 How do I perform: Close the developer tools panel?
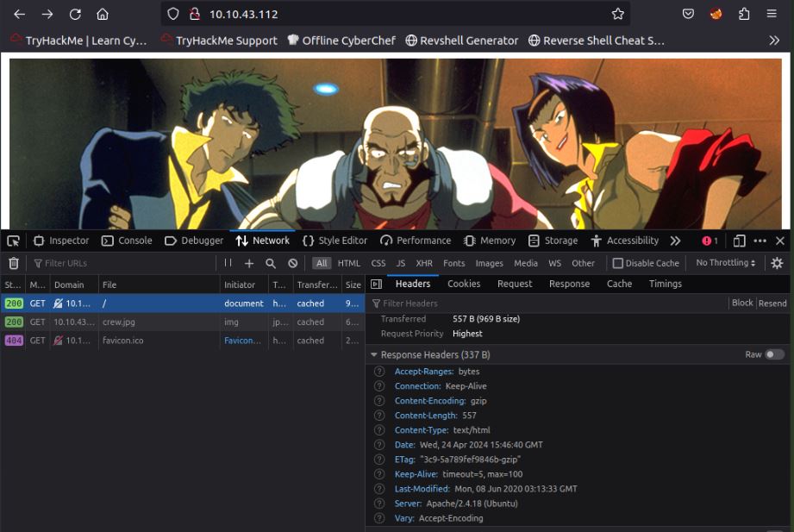pos(780,241)
